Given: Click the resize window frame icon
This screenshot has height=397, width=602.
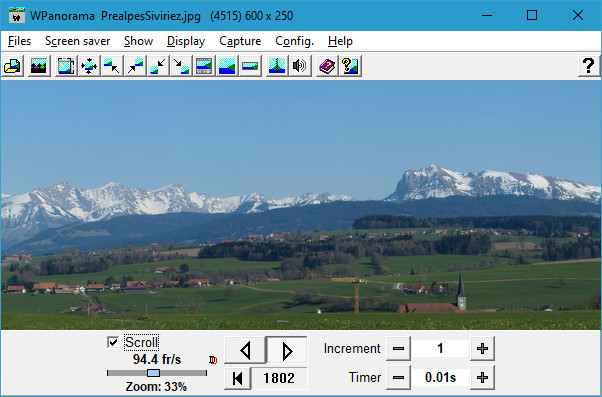Looking at the screenshot, I should pyautogui.click(x=66, y=66).
